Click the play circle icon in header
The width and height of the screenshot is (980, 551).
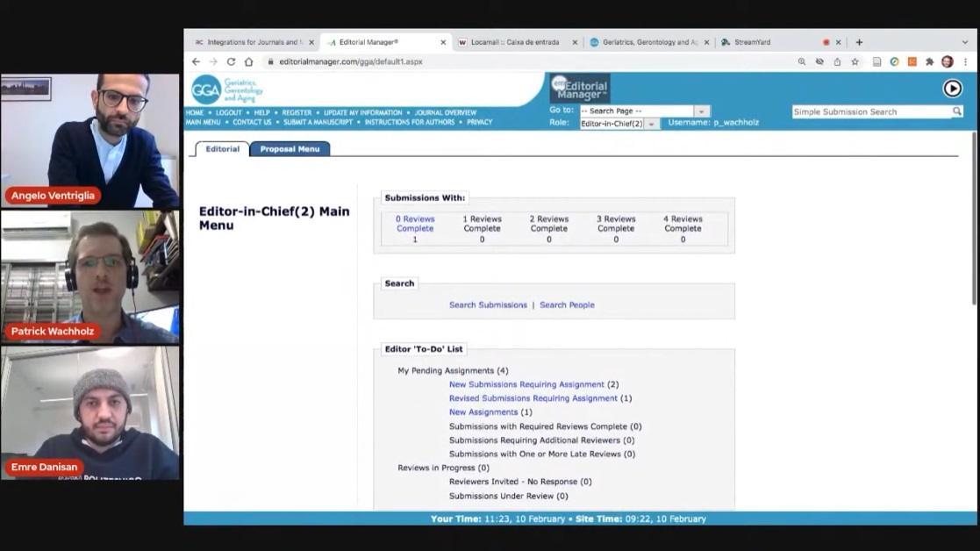pos(952,88)
